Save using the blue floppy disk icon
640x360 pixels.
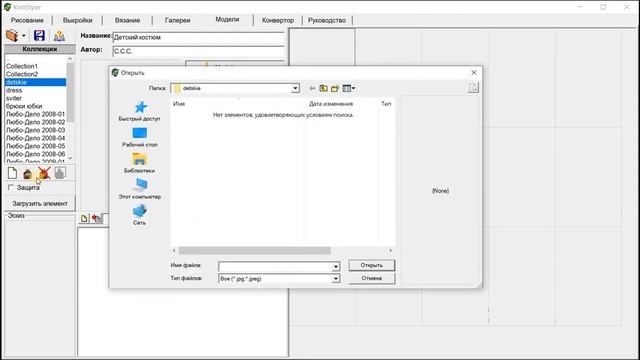click(39, 36)
